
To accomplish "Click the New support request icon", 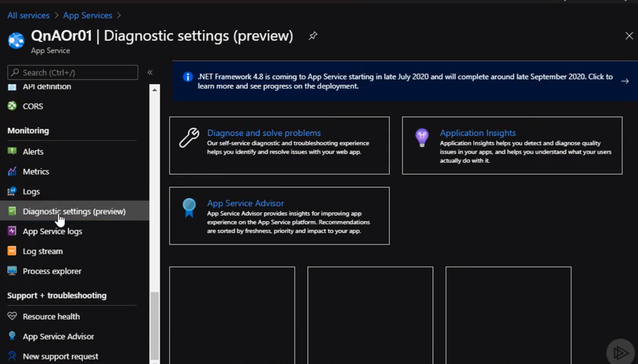I will [x=12, y=356].
